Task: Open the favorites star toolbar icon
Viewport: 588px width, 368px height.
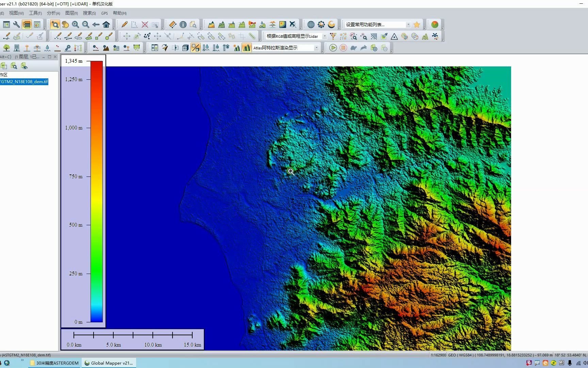Action: (x=417, y=24)
